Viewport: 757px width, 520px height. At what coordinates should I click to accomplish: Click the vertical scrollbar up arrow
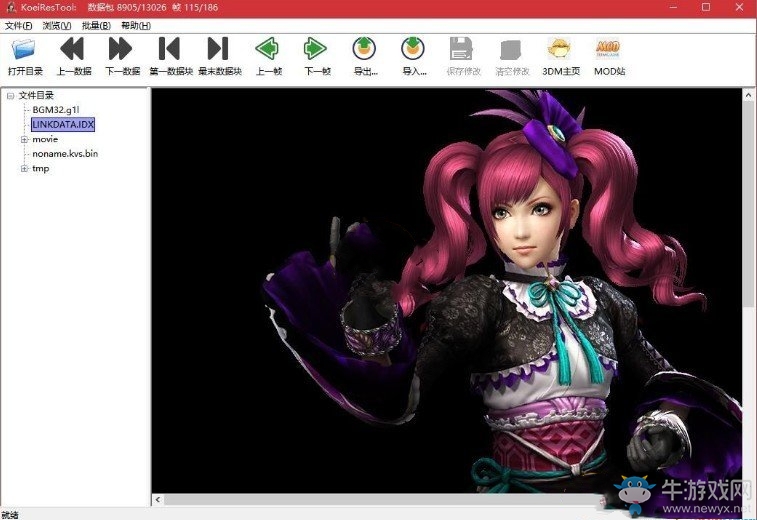point(748,95)
